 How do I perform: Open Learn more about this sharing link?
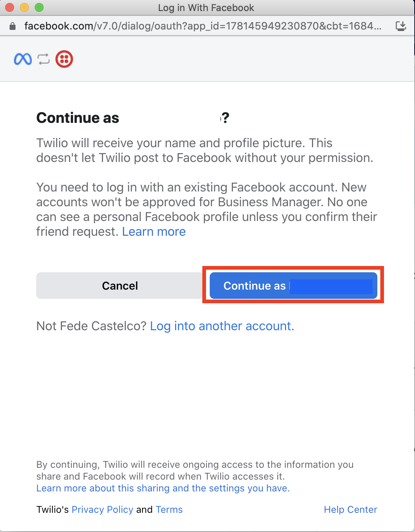click(x=163, y=488)
